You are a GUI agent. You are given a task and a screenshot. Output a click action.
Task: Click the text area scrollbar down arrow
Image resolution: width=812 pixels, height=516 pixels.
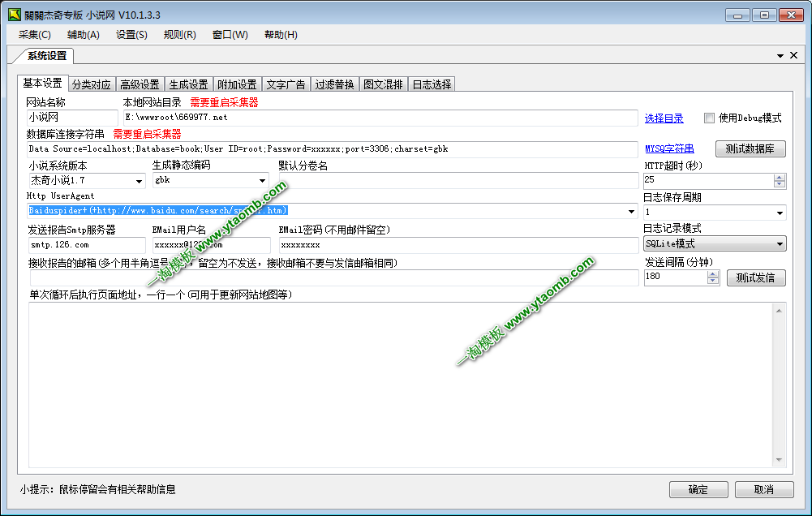(x=779, y=460)
